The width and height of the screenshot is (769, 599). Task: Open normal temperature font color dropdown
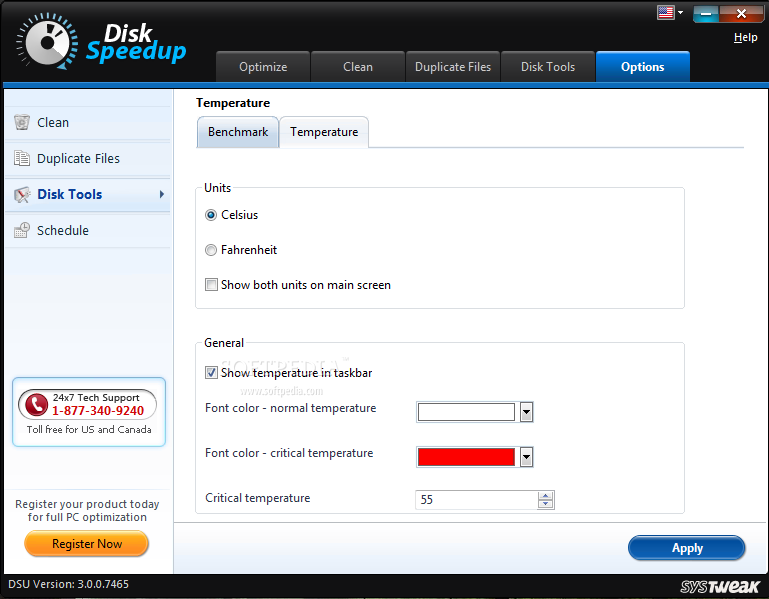526,412
